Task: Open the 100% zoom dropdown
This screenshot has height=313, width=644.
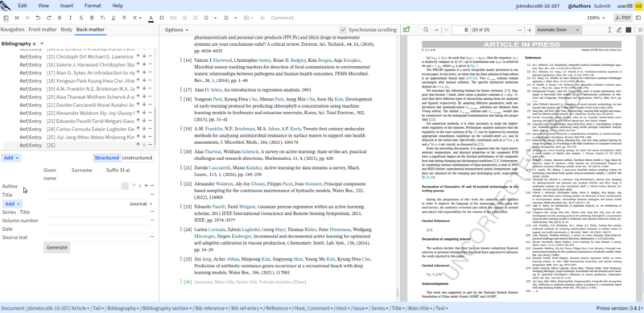Action: [x=596, y=18]
